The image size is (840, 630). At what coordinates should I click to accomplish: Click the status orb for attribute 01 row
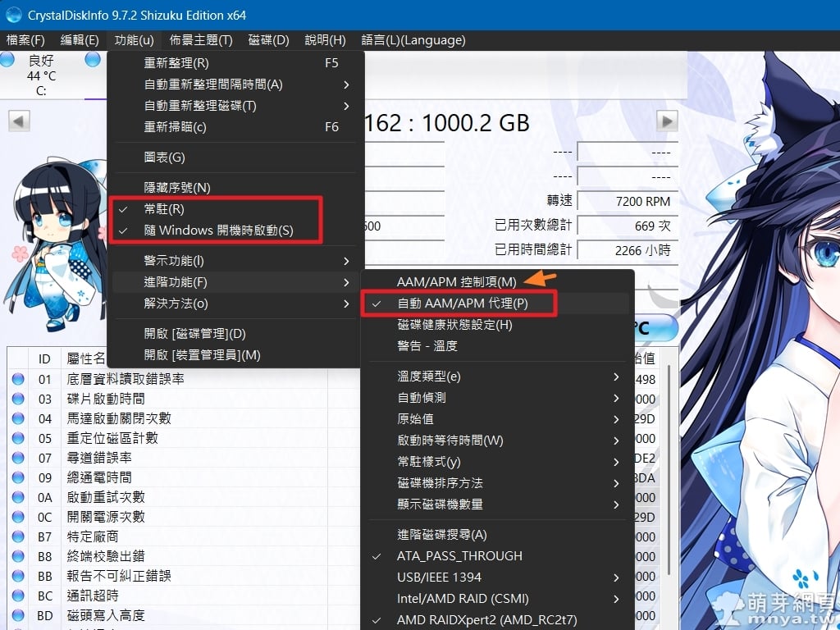[18, 379]
